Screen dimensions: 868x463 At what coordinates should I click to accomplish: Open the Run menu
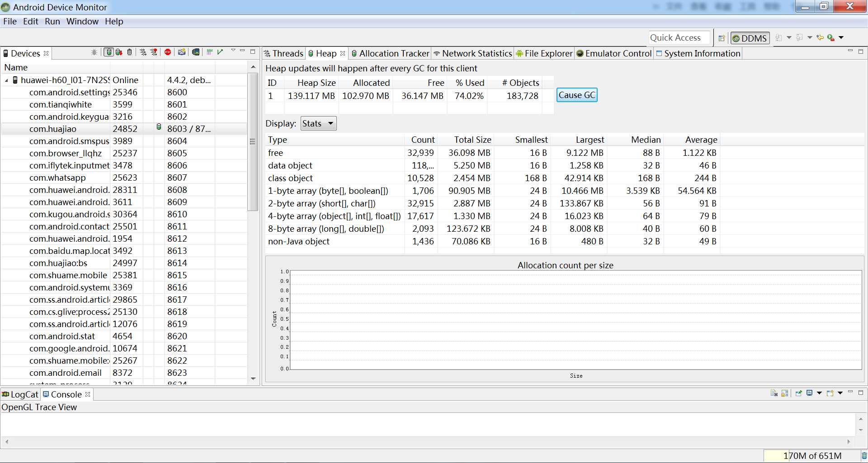point(52,21)
